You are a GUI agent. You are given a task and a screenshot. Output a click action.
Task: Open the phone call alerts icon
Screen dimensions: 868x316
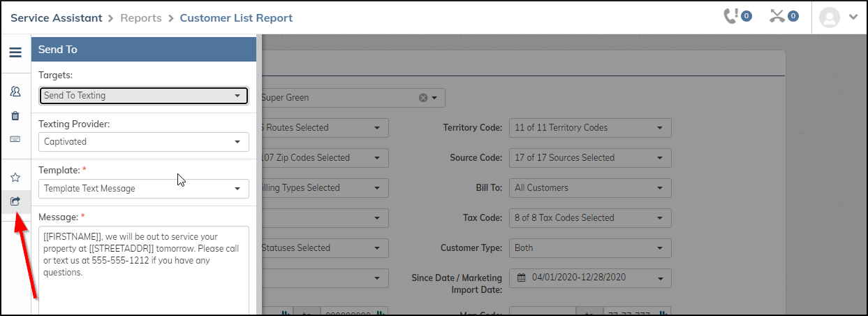click(x=737, y=17)
